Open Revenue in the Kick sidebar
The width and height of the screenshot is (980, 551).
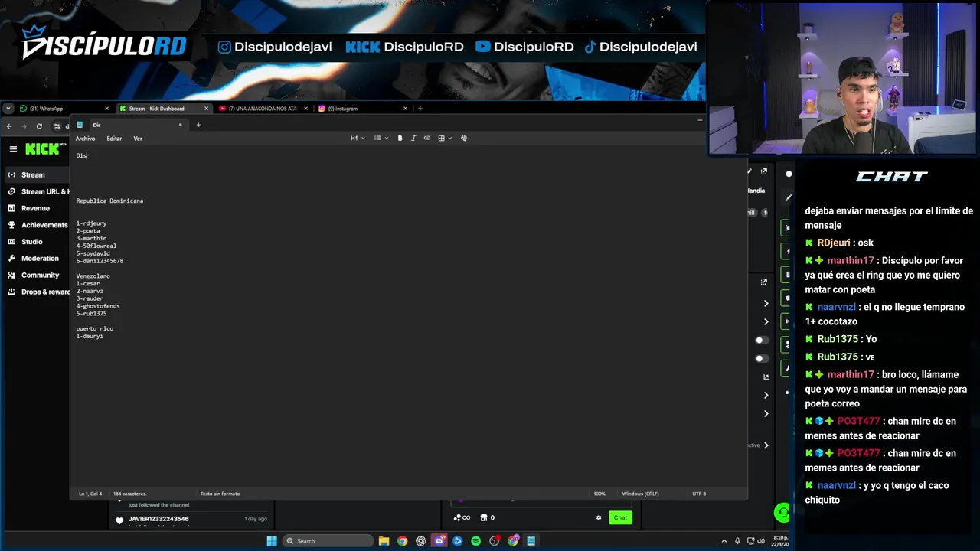[35, 208]
